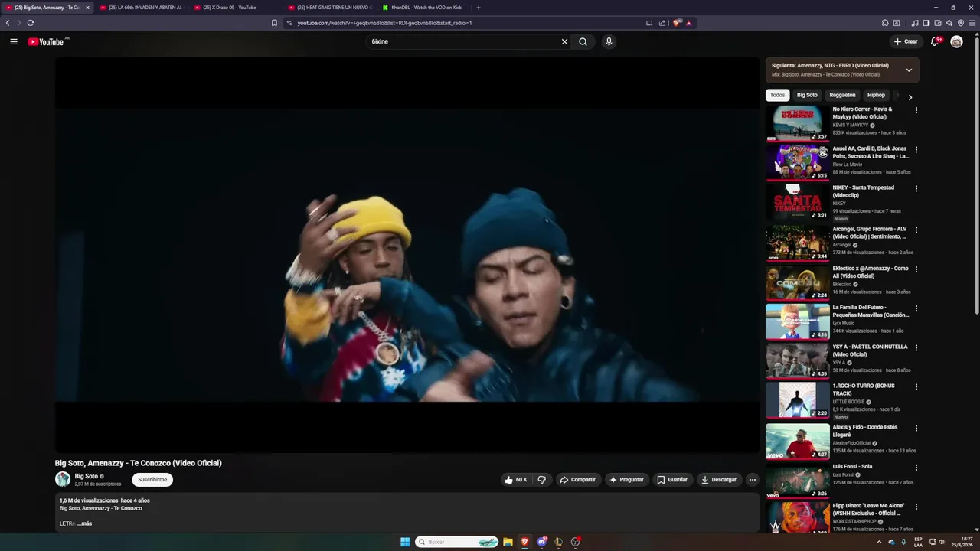Click the ESP LAA language indicator
The image size is (980, 551).
point(918,542)
